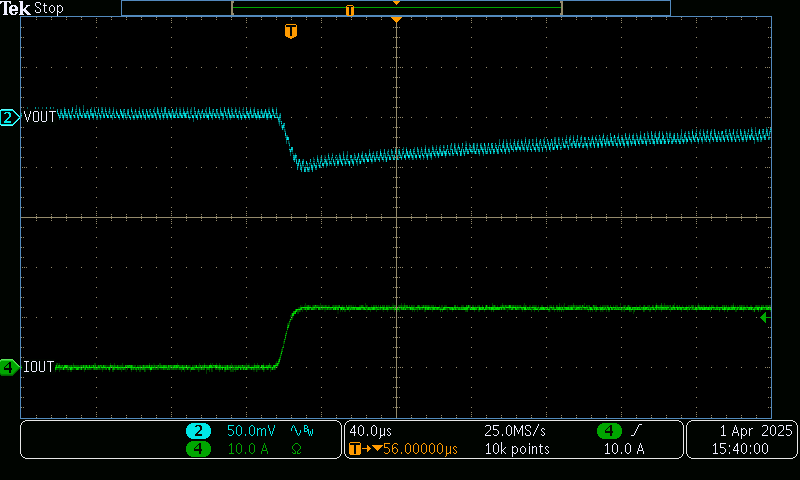Click the orange center trigger point marker atop graticule
The image size is (800, 480).
(x=396, y=19)
